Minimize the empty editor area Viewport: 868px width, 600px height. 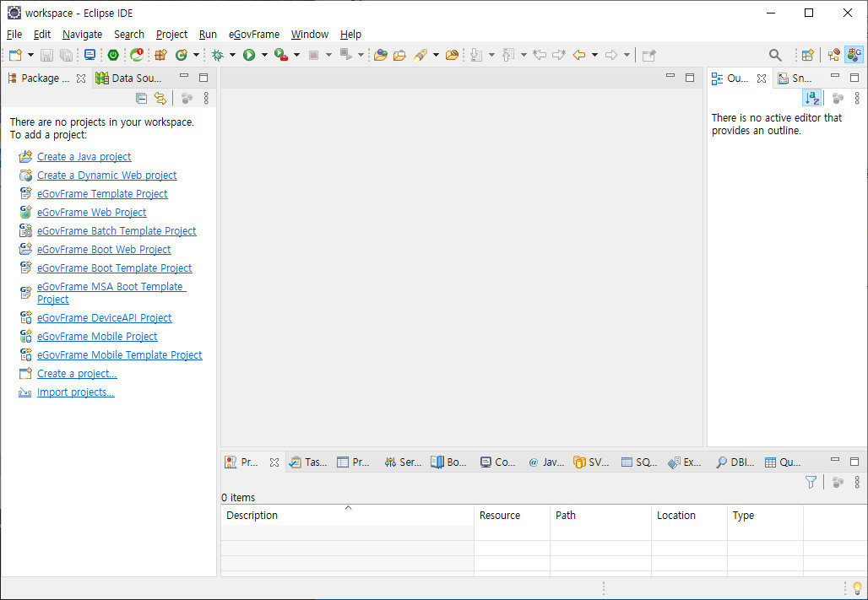[670, 76]
